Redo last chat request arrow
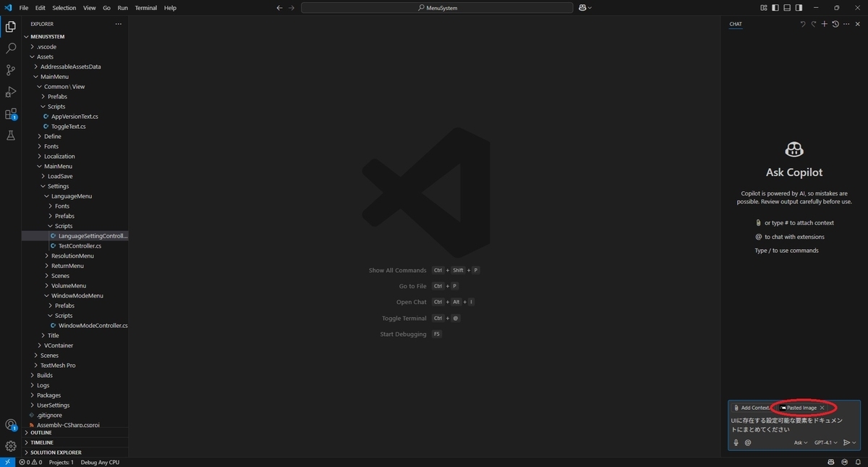The height and width of the screenshot is (467, 868). coord(813,24)
